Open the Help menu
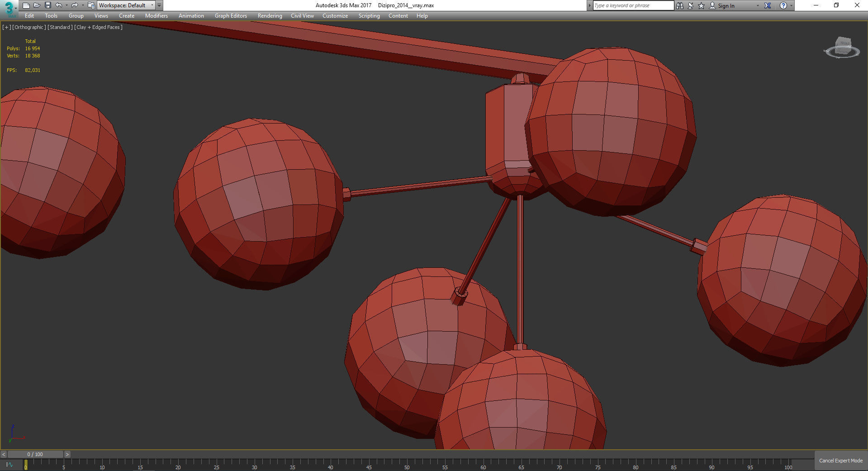This screenshot has height=471, width=868. [422, 16]
